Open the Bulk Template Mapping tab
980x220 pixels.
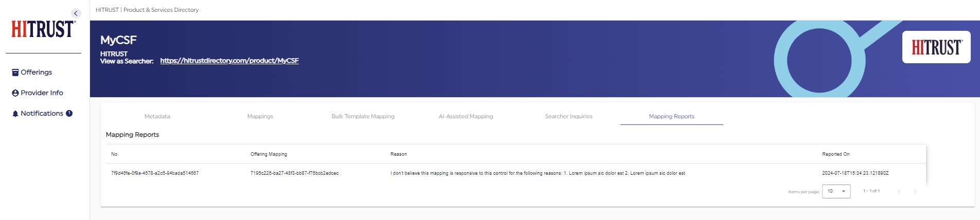[363, 116]
